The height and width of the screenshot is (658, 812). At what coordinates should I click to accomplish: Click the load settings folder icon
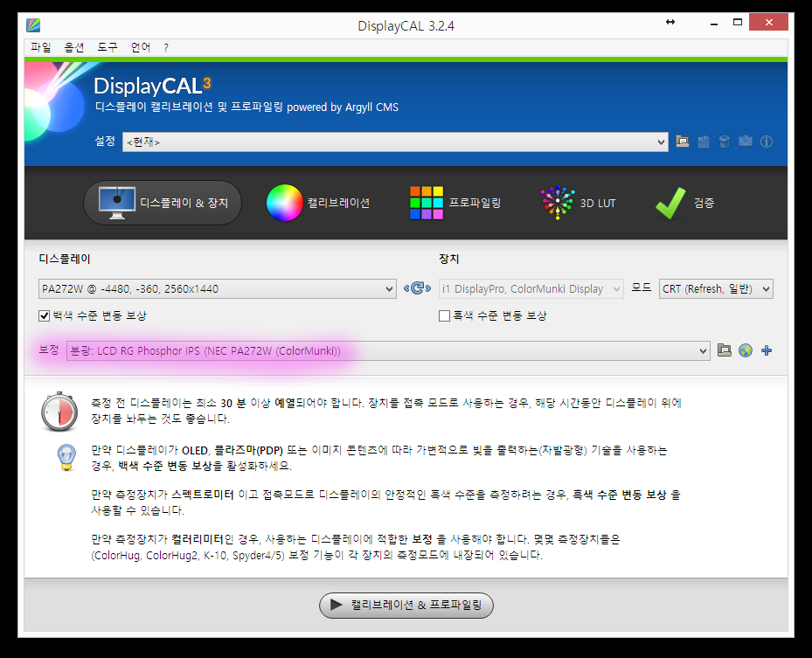tap(683, 141)
